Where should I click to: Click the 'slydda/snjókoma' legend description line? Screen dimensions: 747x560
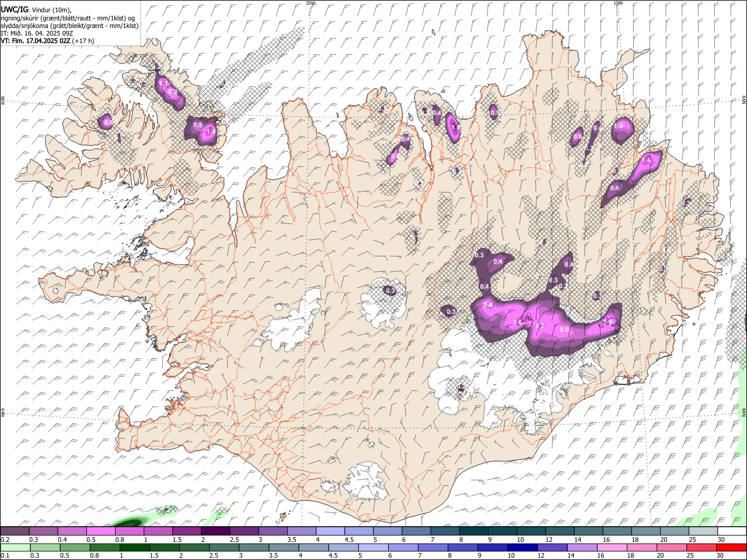pos(69,25)
